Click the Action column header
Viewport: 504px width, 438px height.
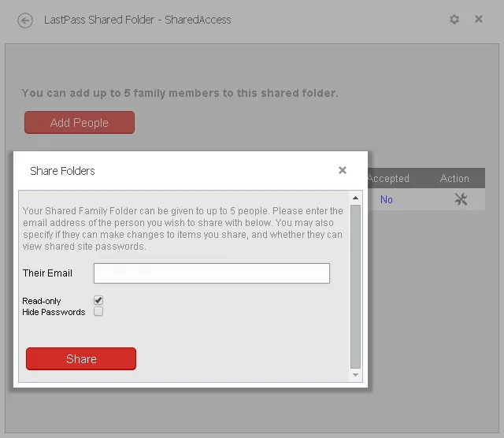click(454, 178)
